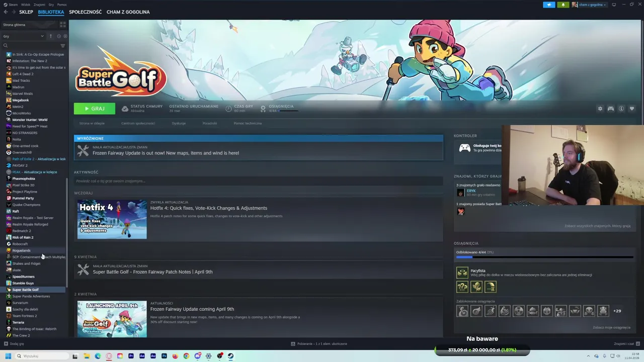Click friend ERYK in friends who play
Screen dimensions: 644x362
click(x=471, y=191)
